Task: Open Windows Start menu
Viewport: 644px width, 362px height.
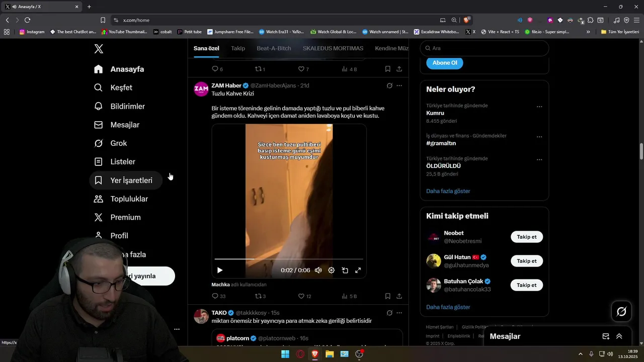Action: [x=285, y=354]
